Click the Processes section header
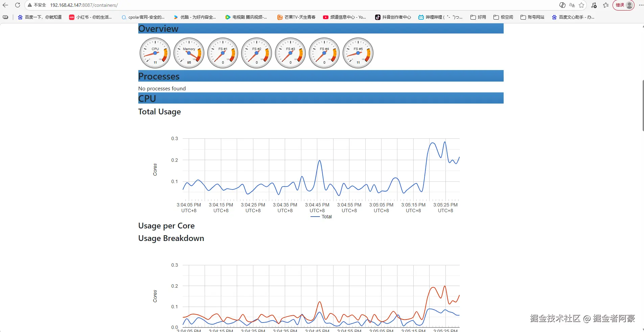The image size is (644, 332). click(321, 76)
